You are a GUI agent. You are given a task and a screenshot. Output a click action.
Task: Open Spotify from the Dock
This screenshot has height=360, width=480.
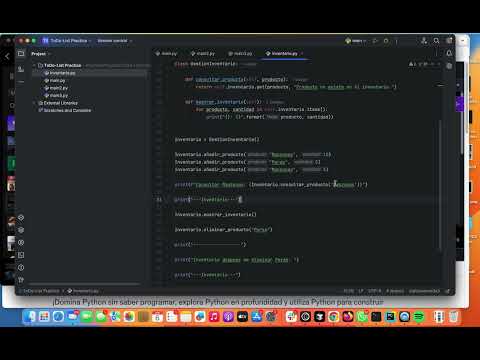point(419,316)
